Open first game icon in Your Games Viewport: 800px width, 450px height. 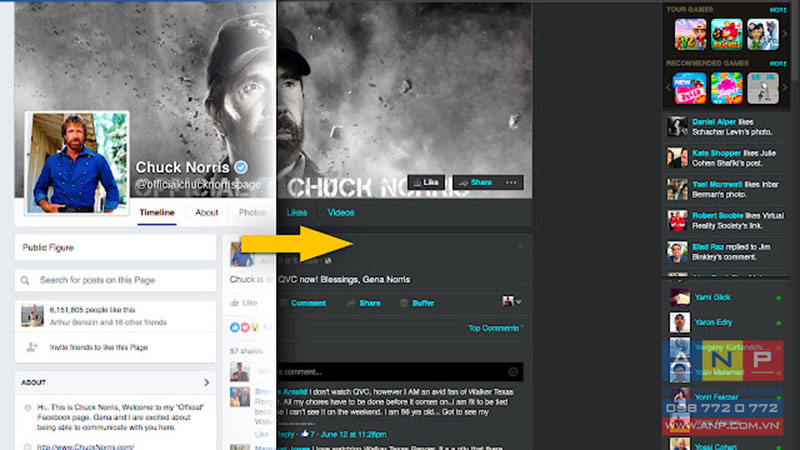click(690, 35)
